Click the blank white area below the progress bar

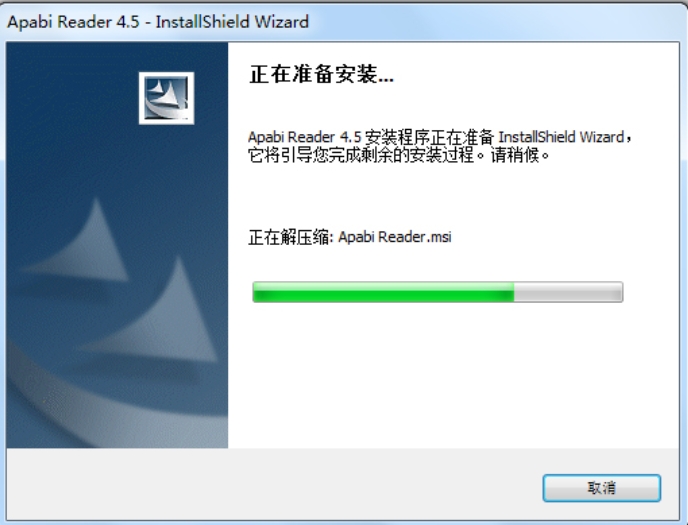[x=452, y=375]
